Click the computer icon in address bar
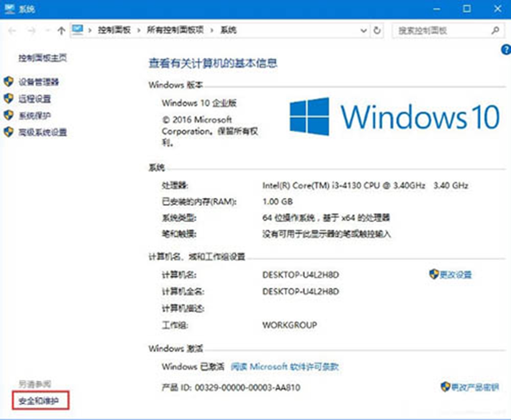 (77, 30)
